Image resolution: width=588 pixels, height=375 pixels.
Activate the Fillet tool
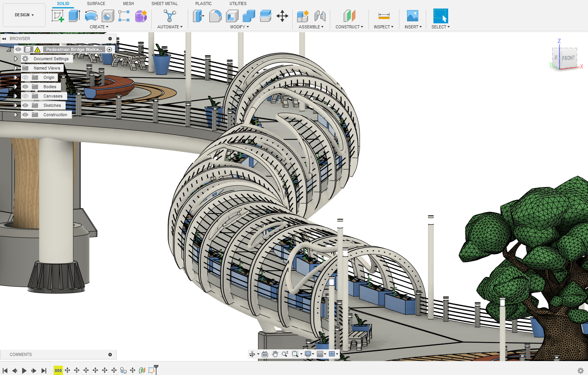(216, 16)
